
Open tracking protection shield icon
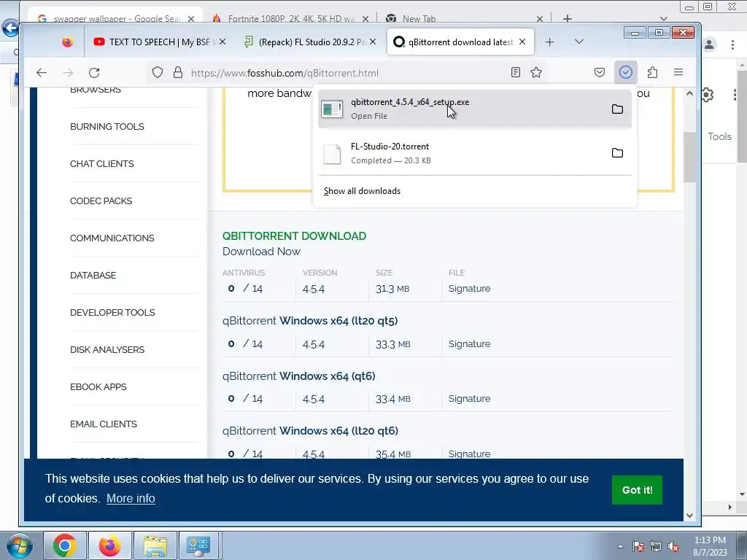(x=158, y=72)
